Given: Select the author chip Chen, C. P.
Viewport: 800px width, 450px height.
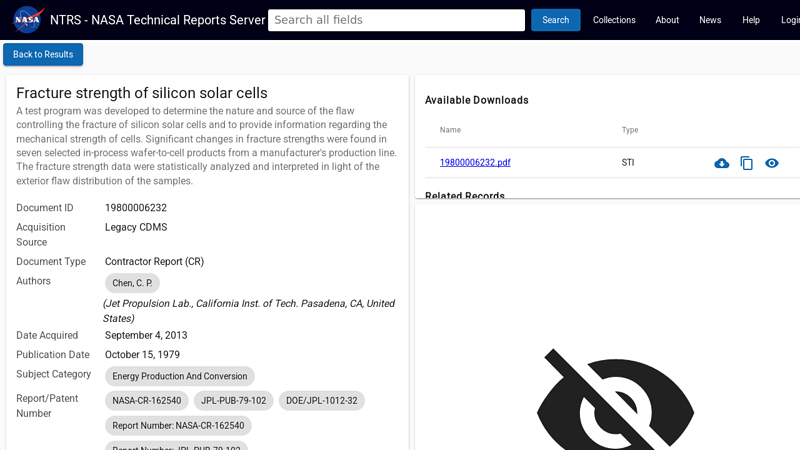Looking at the screenshot, I should (x=132, y=283).
